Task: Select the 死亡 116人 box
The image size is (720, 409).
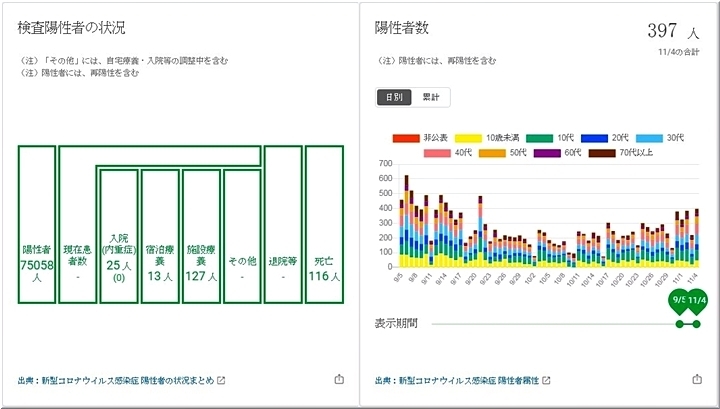Action: click(324, 224)
